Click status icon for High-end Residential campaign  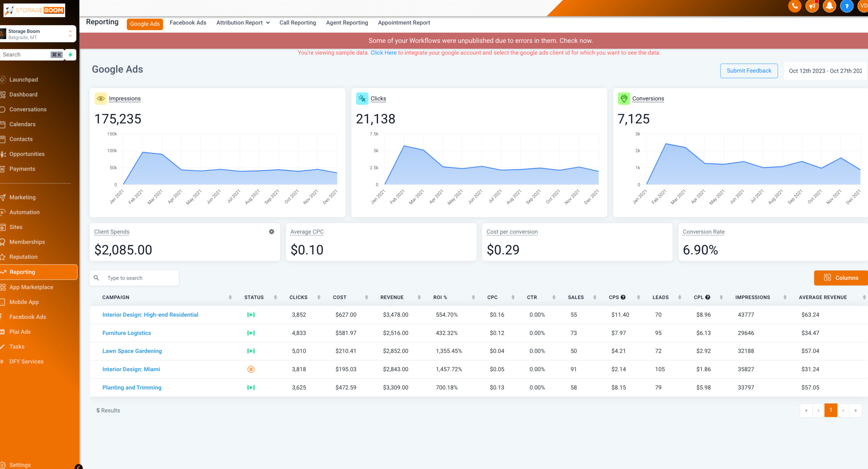[251, 315]
